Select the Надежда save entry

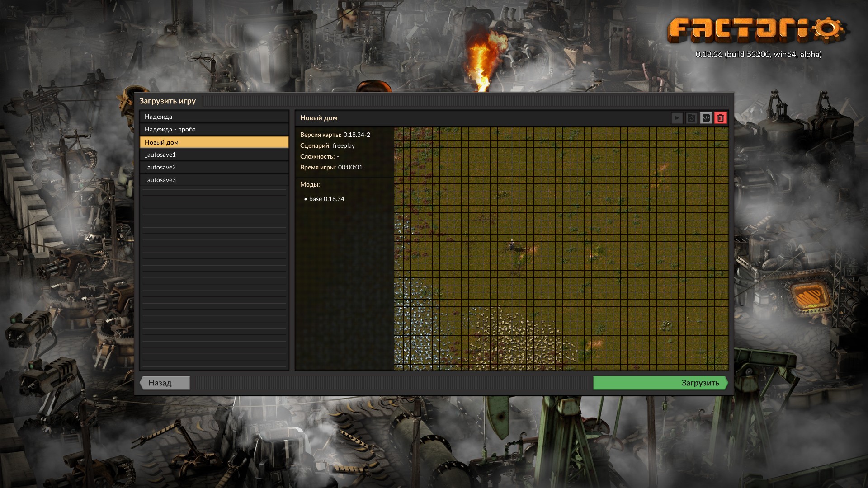[214, 117]
